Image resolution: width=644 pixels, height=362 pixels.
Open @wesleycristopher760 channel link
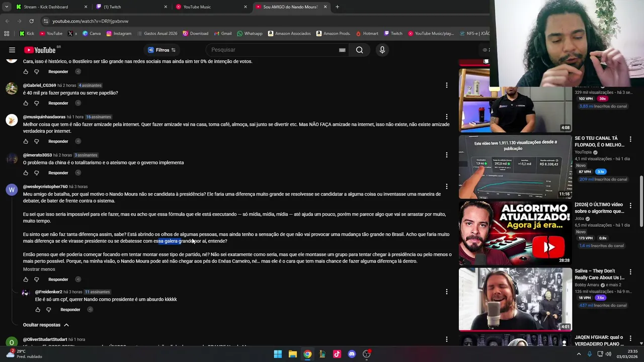(45, 187)
